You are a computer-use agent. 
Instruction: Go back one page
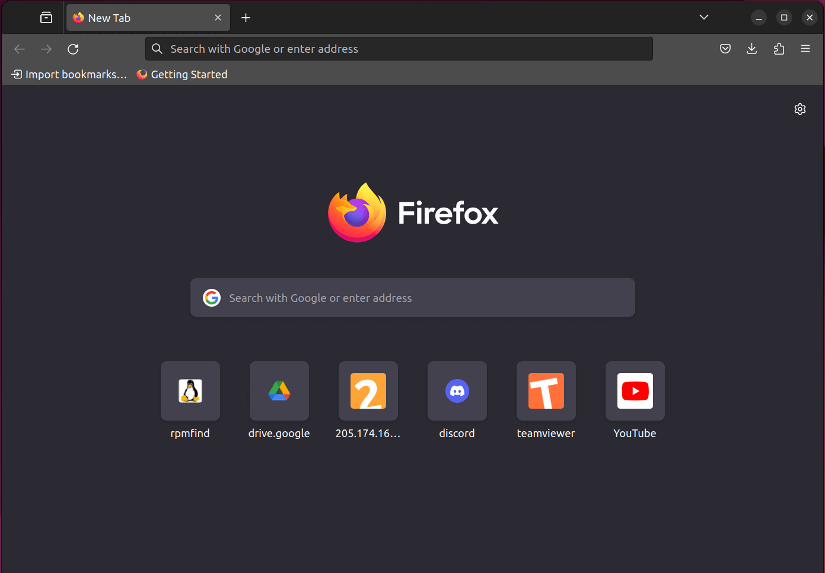point(19,49)
